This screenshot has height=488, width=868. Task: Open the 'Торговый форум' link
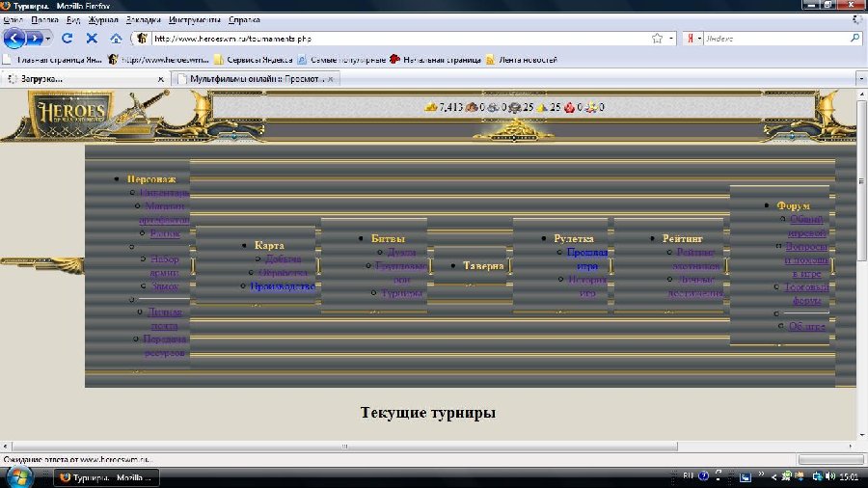(806, 294)
